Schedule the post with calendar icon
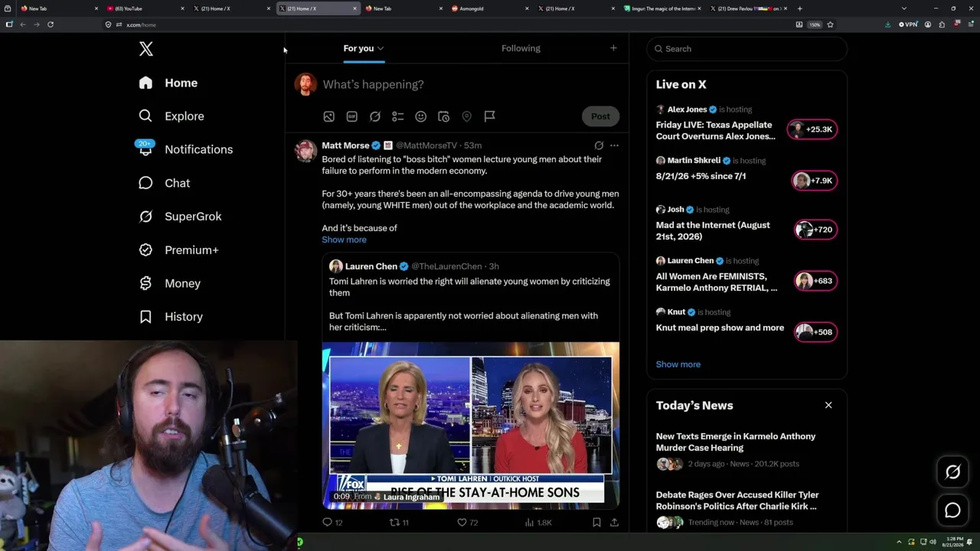The height and width of the screenshot is (551, 980). (x=443, y=116)
